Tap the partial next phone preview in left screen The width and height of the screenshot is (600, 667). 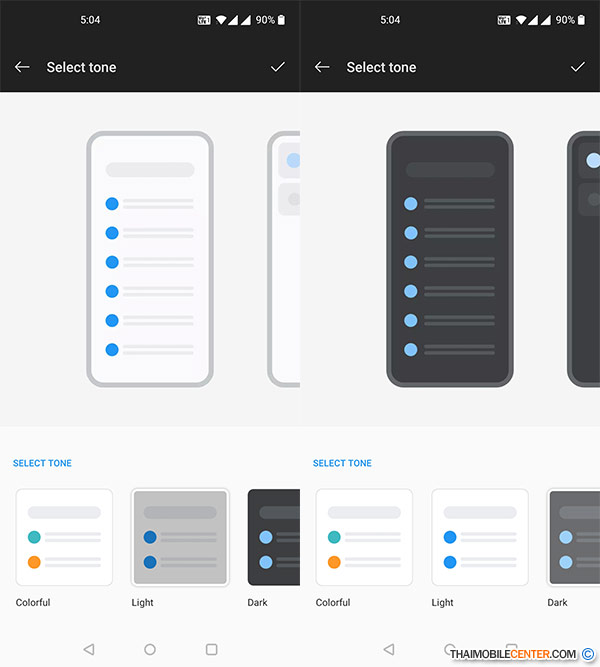pos(284,259)
